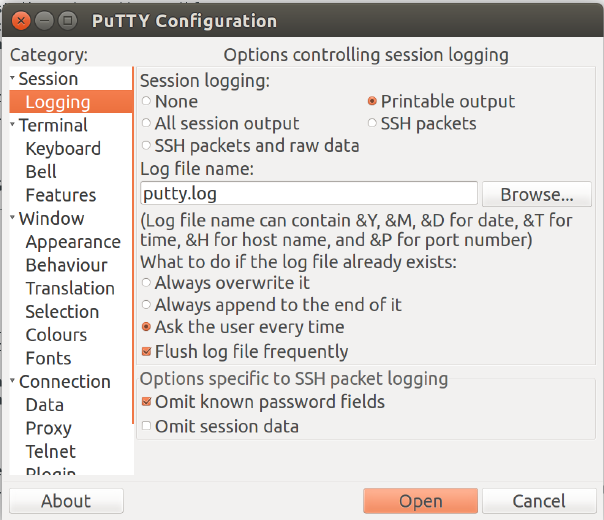Open the Proxy settings category
Screen dimensions: 604x520
click(48, 428)
